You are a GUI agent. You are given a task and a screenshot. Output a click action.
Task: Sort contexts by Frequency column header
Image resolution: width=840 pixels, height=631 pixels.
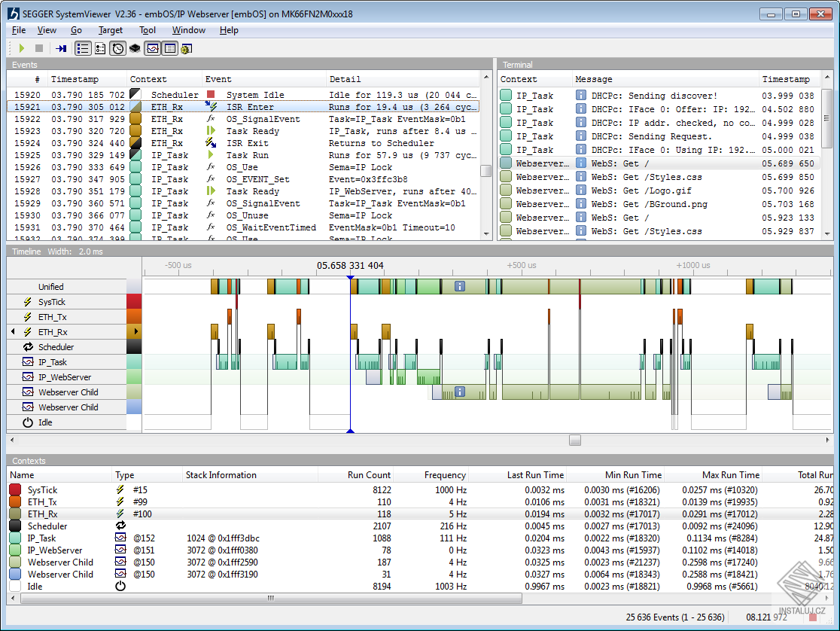(445, 475)
